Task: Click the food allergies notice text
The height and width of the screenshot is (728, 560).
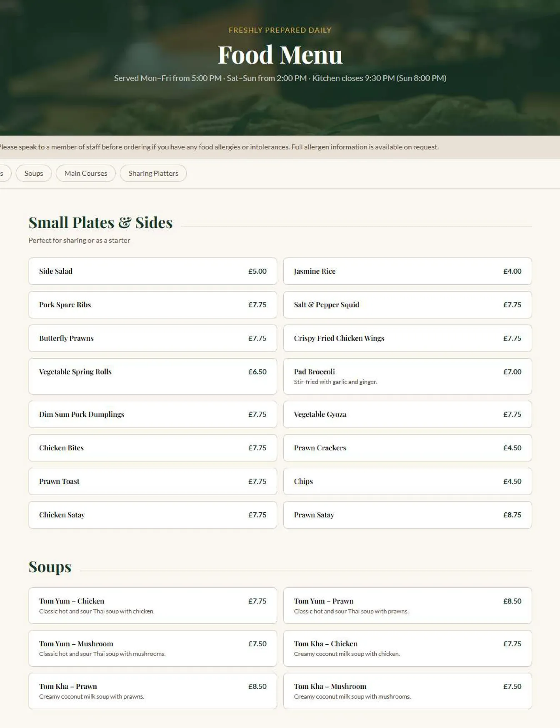Action: coord(219,147)
